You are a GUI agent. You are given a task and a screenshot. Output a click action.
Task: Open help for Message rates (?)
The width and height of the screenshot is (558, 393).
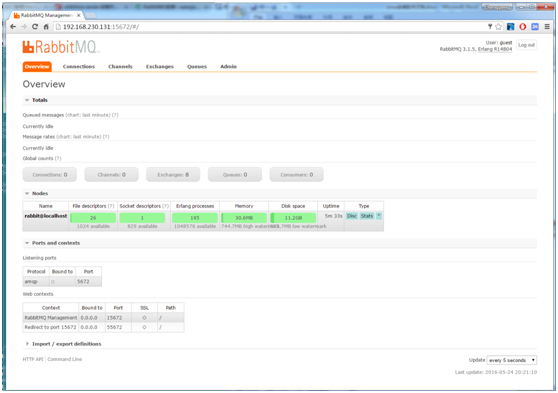[x=106, y=137]
